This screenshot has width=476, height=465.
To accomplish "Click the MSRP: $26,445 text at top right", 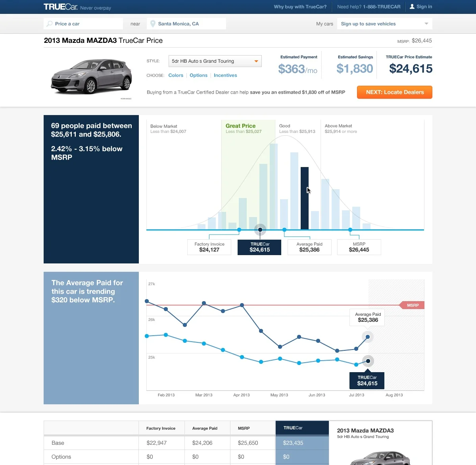I will (415, 41).
